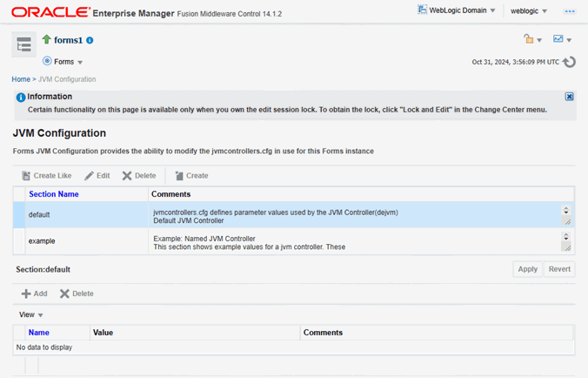This screenshot has height=378, width=588.
Task: Click the Apply button
Action: coord(527,269)
